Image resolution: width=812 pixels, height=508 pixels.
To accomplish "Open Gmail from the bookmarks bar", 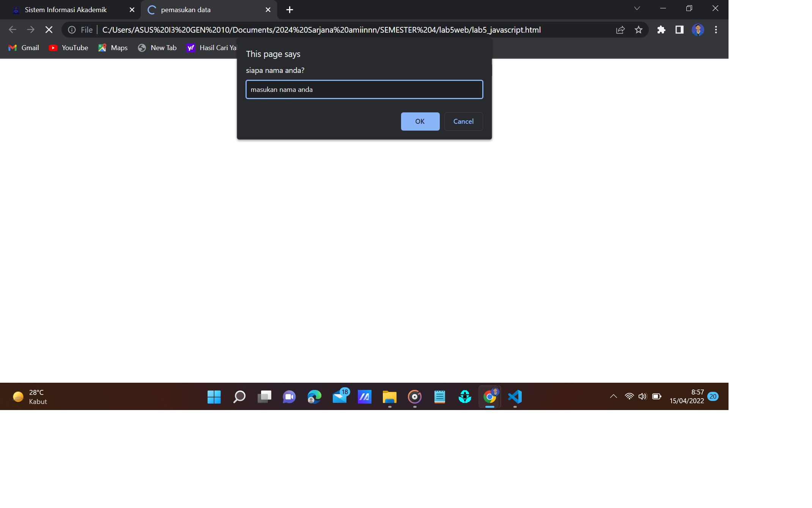I will [24, 47].
